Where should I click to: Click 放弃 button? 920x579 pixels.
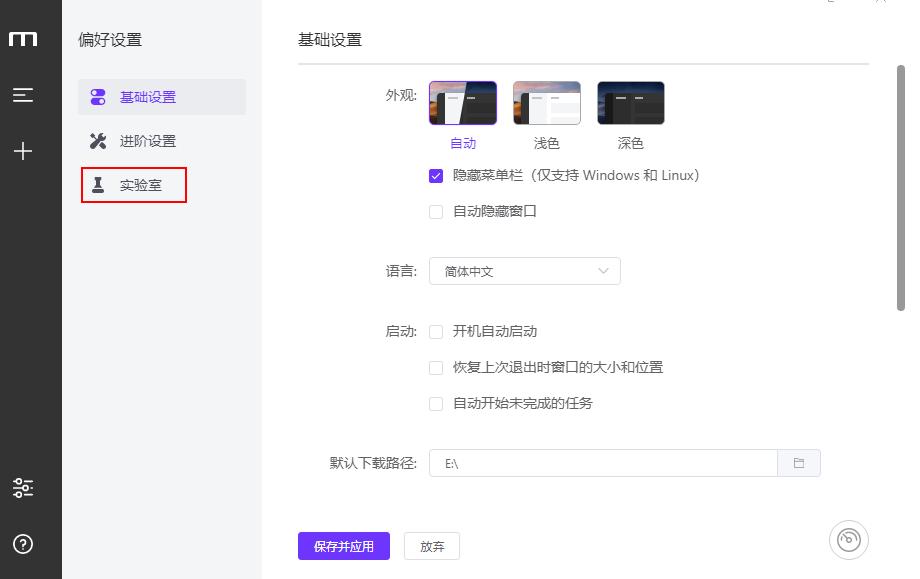[432, 546]
